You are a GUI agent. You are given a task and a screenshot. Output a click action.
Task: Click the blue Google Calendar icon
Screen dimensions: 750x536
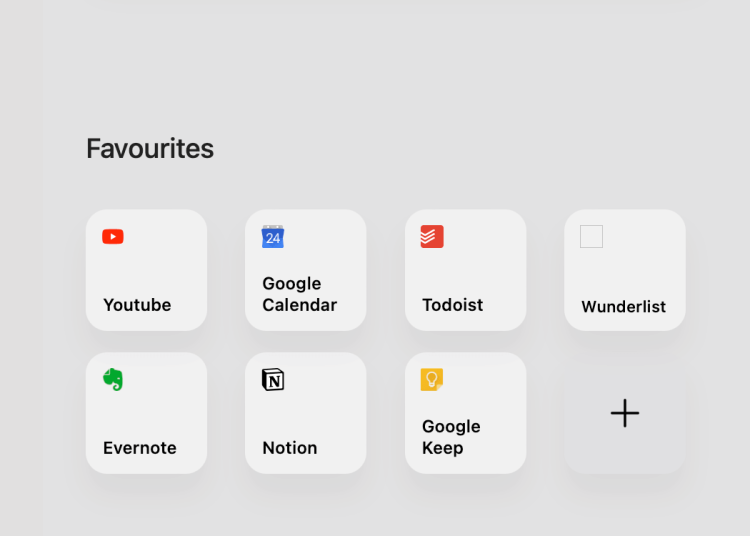pyautogui.click(x=273, y=237)
